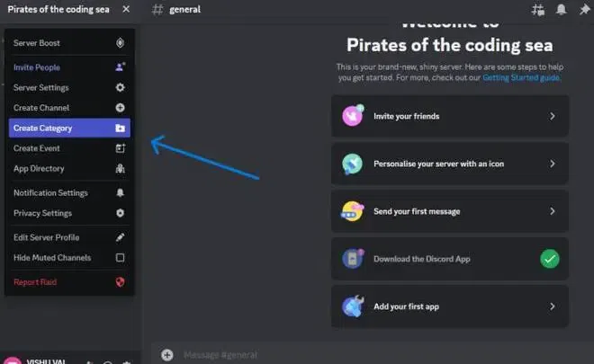
Task: Click the Invite your friends pink icon
Action: click(353, 115)
